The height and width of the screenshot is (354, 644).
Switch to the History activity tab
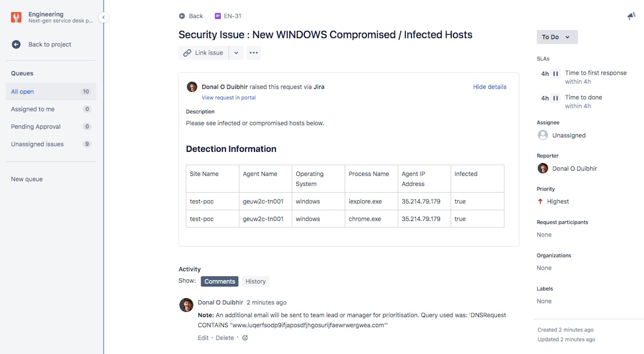(255, 281)
